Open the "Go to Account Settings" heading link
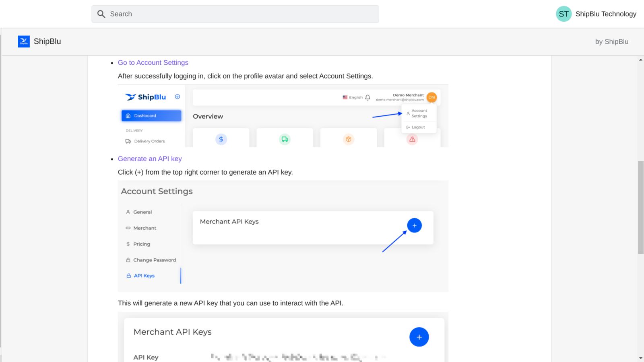 (x=153, y=63)
